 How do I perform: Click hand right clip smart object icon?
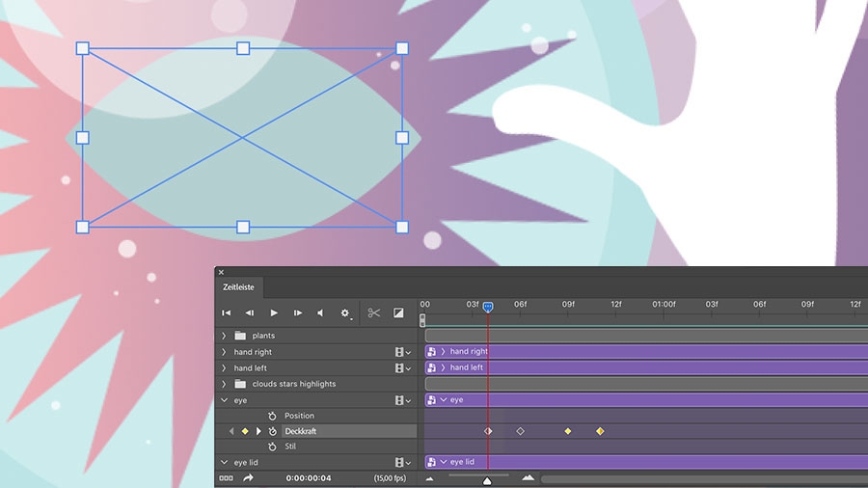click(432, 351)
